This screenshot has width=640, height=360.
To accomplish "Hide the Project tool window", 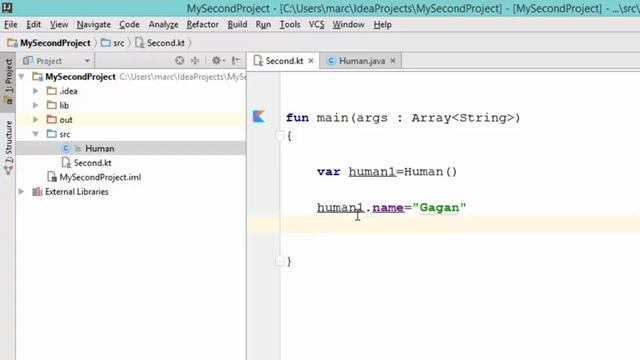I will click(x=236, y=61).
